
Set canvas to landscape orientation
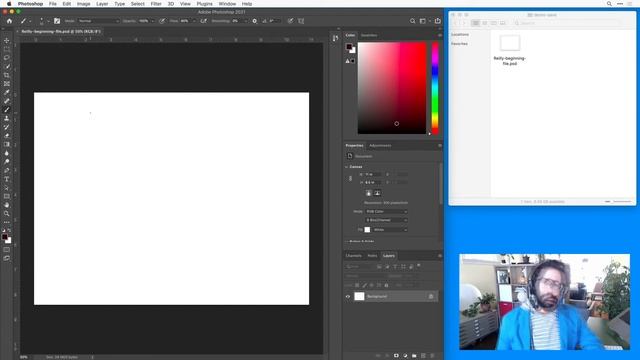(377, 193)
